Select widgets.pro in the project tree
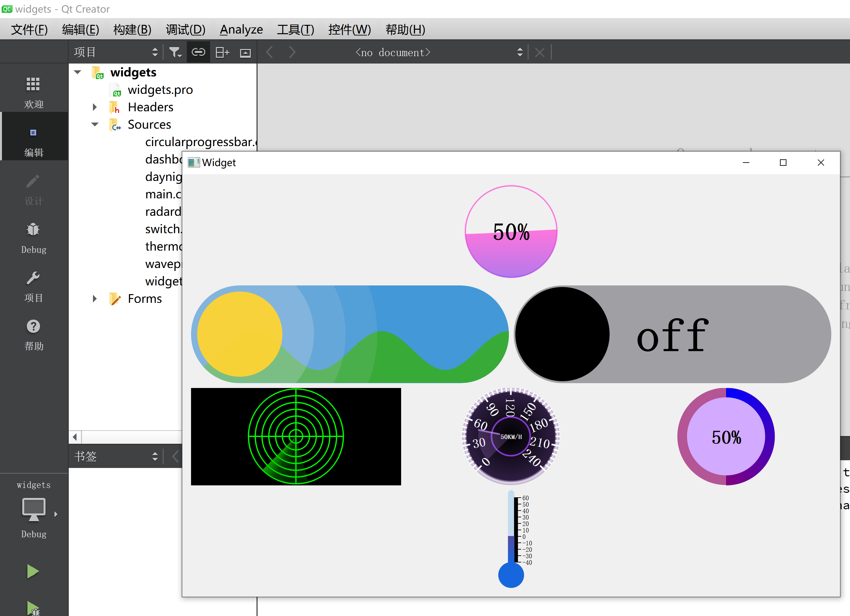850x616 pixels. [160, 90]
